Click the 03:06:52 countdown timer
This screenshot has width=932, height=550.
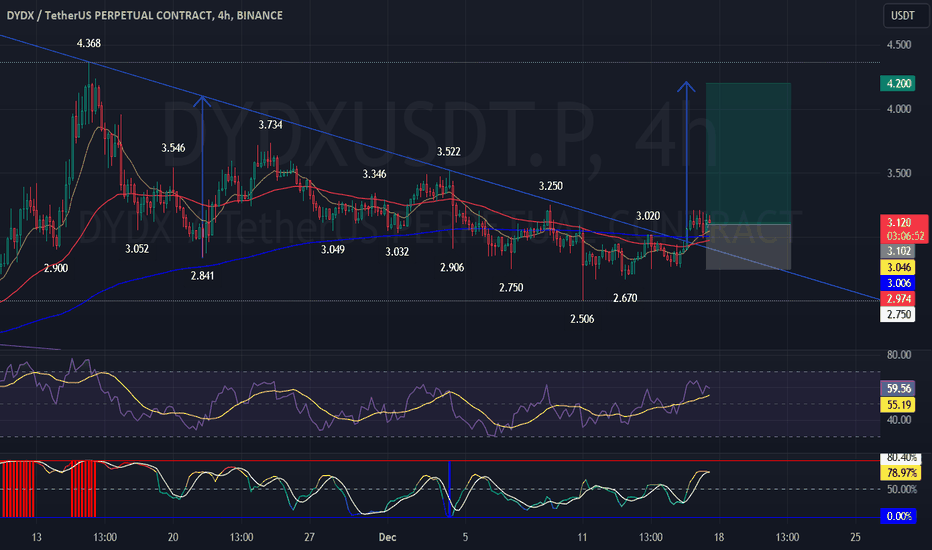pos(903,236)
